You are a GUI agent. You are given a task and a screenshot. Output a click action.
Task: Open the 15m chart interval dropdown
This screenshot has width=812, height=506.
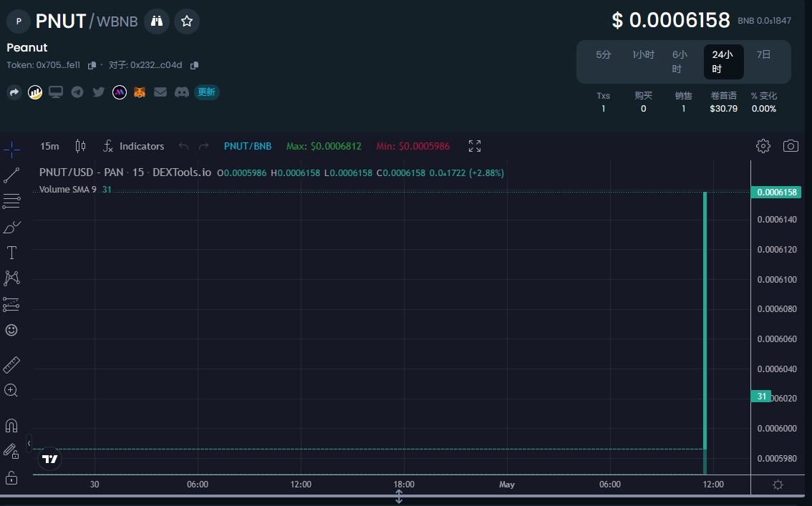49,147
